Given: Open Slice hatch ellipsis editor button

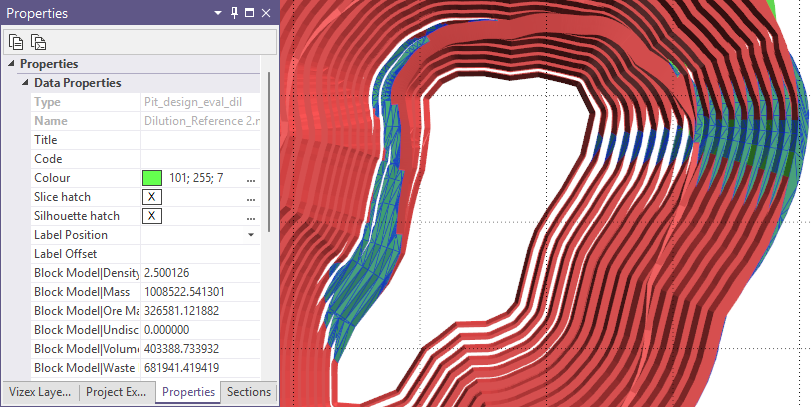Looking at the screenshot, I should click(250, 197).
